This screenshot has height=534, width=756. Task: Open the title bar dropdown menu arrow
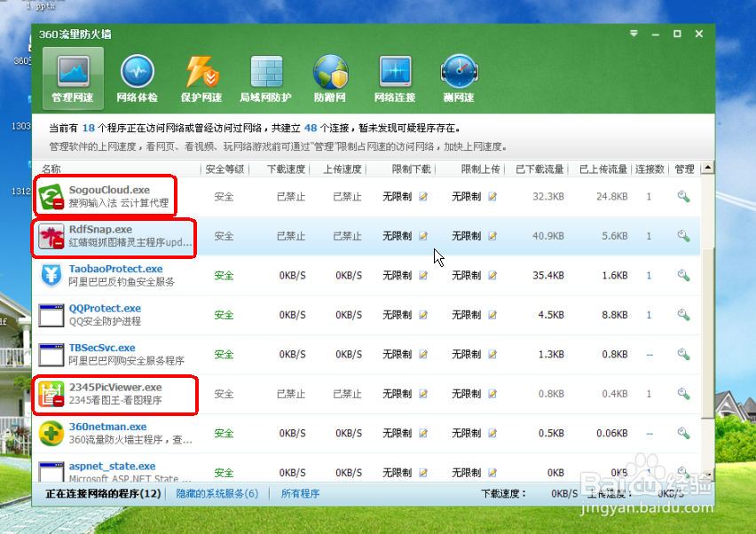pyautogui.click(x=634, y=34)
